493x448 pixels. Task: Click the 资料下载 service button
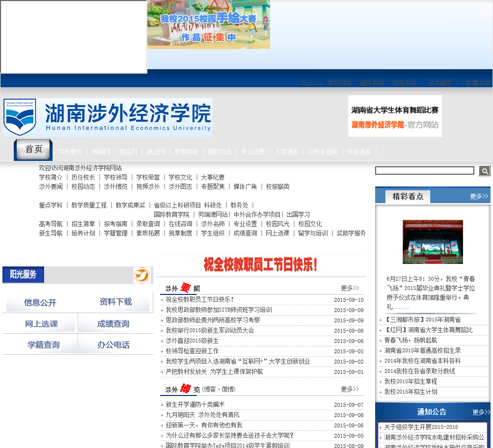pos(115,302)
